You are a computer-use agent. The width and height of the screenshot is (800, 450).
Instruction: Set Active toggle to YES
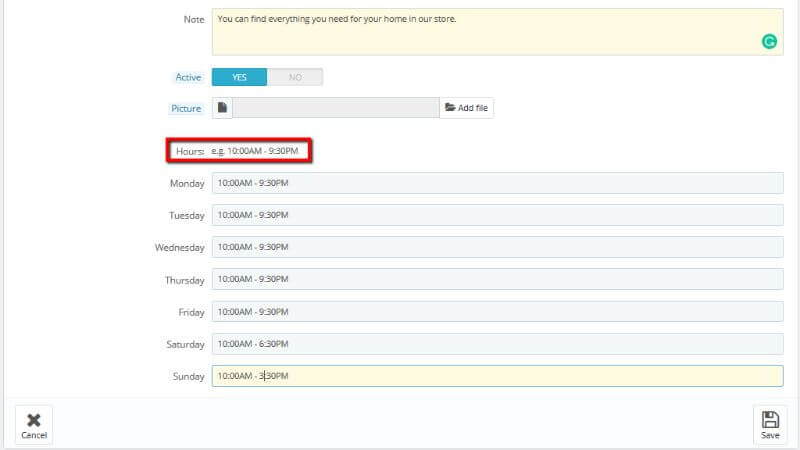pos(239,77)
